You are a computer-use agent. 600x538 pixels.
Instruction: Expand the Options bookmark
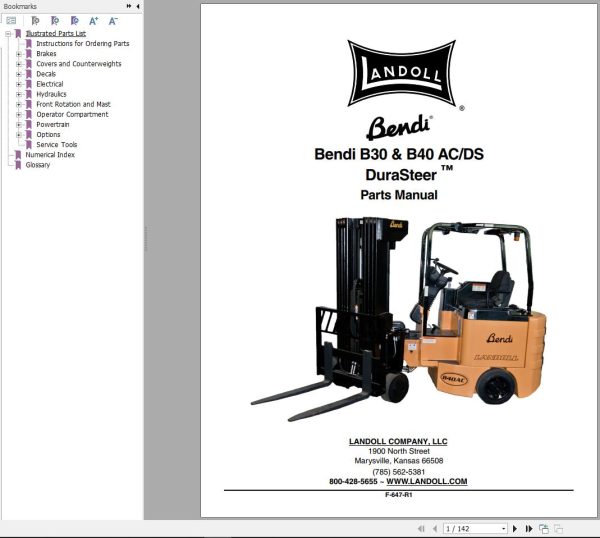tap(19, 135)
